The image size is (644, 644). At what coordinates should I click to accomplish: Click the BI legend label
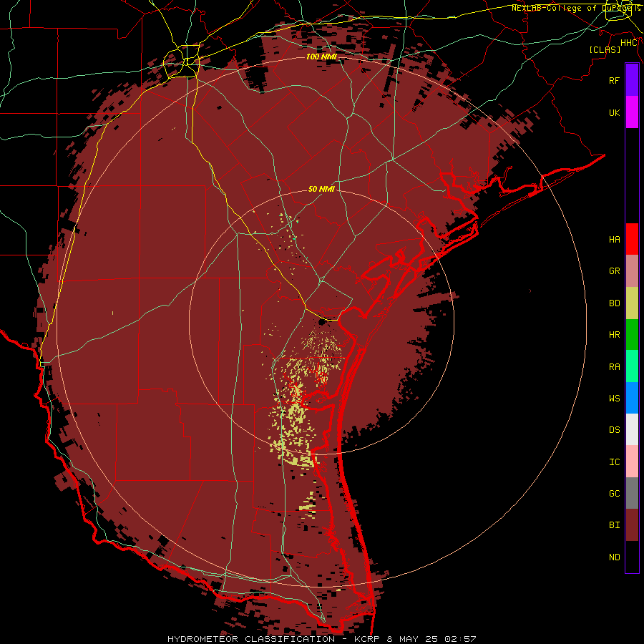[615, 525]
